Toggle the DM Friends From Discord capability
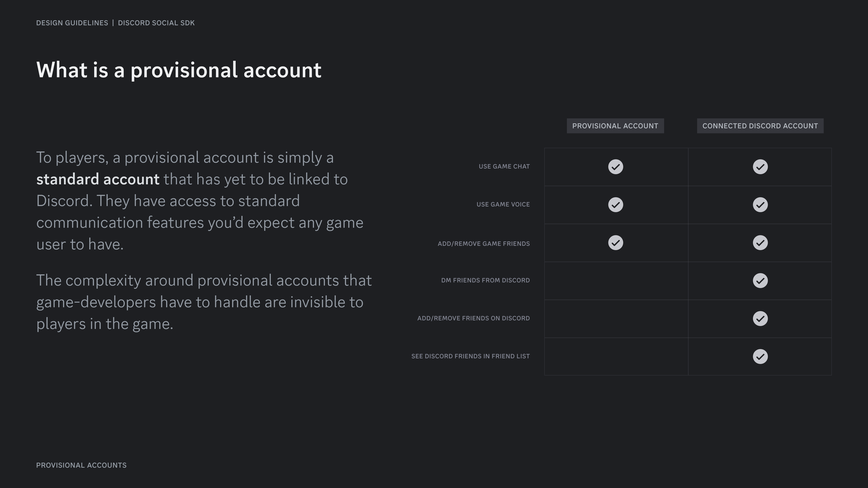The width and height of the screenshot is (868, 488). [760, 280]
